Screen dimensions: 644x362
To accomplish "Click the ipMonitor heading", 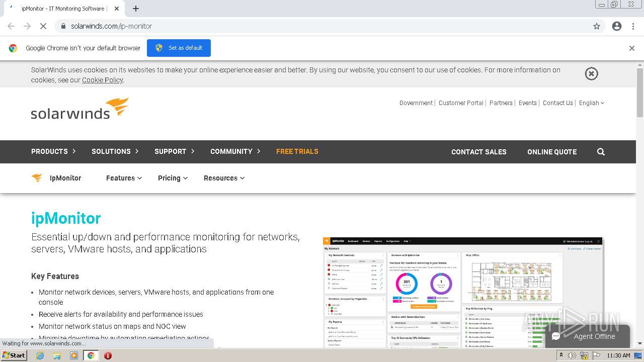I will [x=66, y=218].
